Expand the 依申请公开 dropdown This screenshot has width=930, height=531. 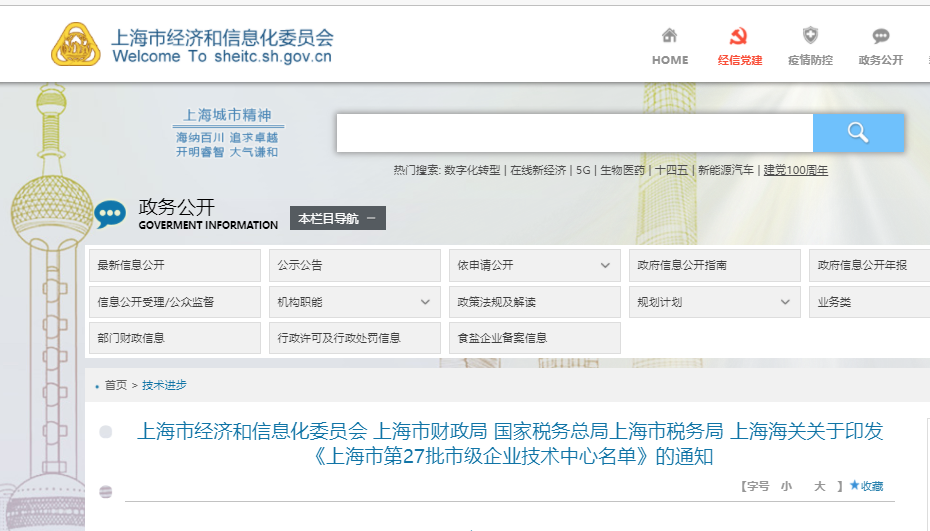[605, 266]
